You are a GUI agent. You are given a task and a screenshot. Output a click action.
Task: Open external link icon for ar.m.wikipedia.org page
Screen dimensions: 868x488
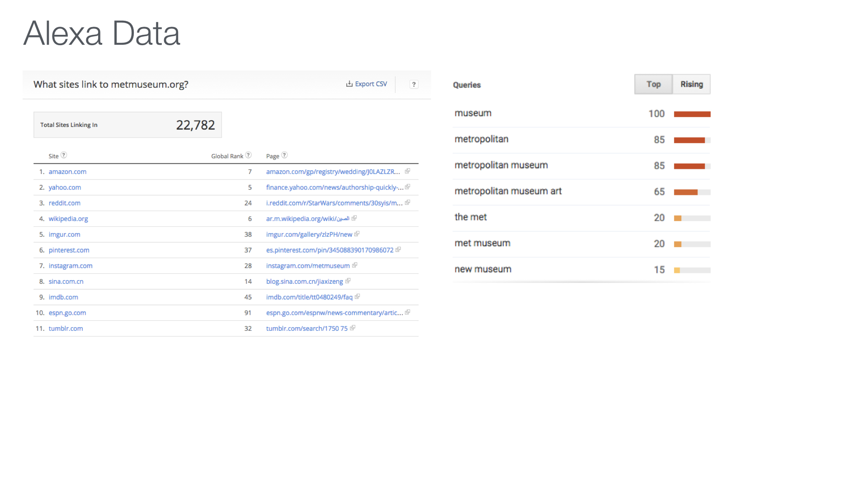click(354, 218)
